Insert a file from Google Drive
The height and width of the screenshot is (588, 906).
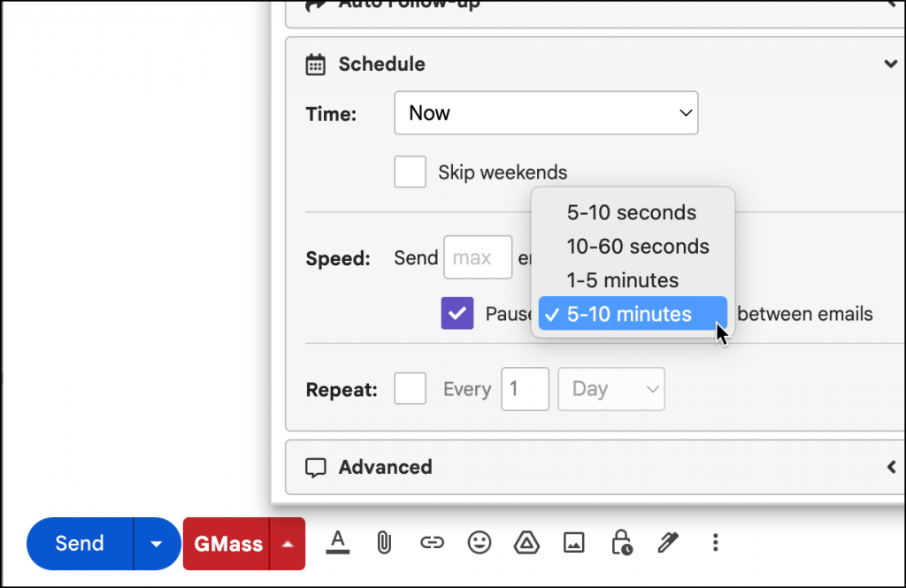tap(526, 543)
